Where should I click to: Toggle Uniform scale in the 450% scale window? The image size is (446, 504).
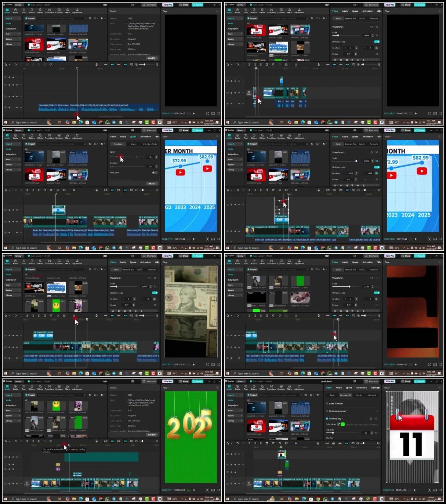(x=377, y=167)
